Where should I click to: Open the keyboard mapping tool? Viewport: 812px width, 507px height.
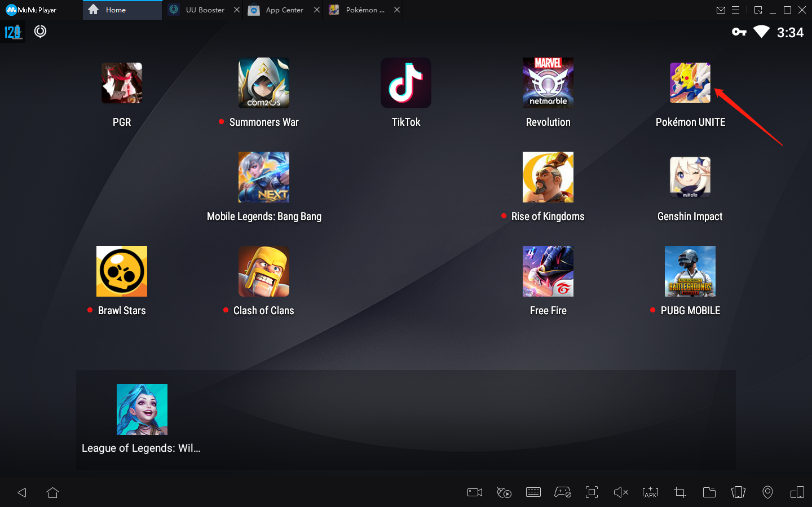point(533,492)
